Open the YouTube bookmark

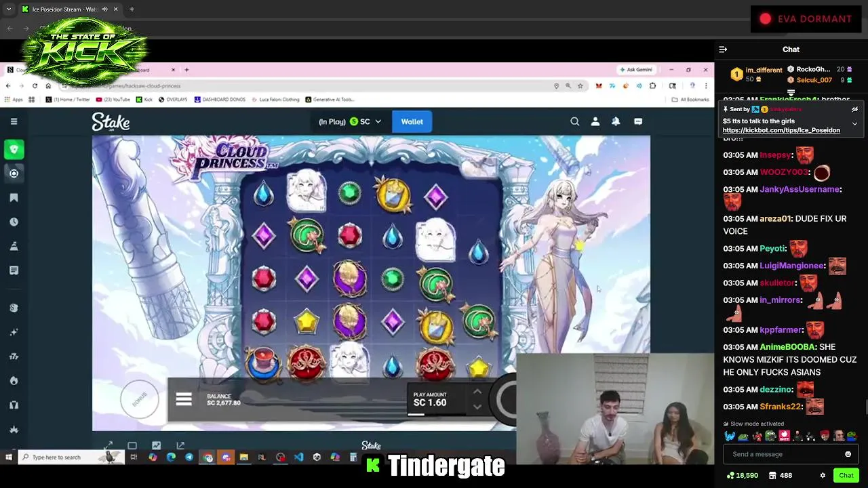coord(113,99)
